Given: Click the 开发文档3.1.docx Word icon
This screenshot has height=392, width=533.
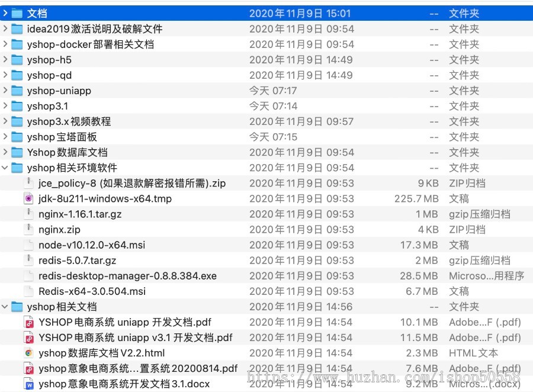Looking at the screenshot, I should tap(29, 384).
